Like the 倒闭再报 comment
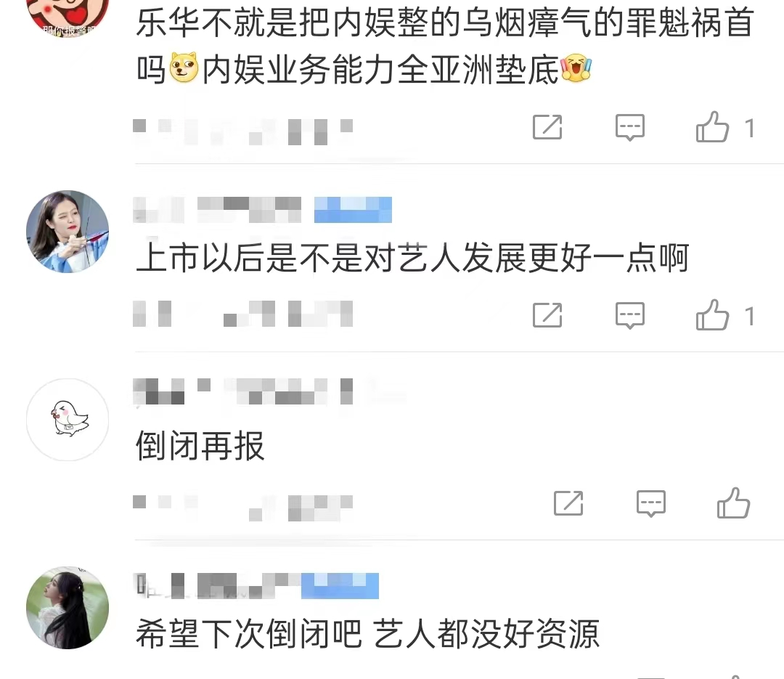This screenshot has width=784, height=679. [x=733, y=503]
